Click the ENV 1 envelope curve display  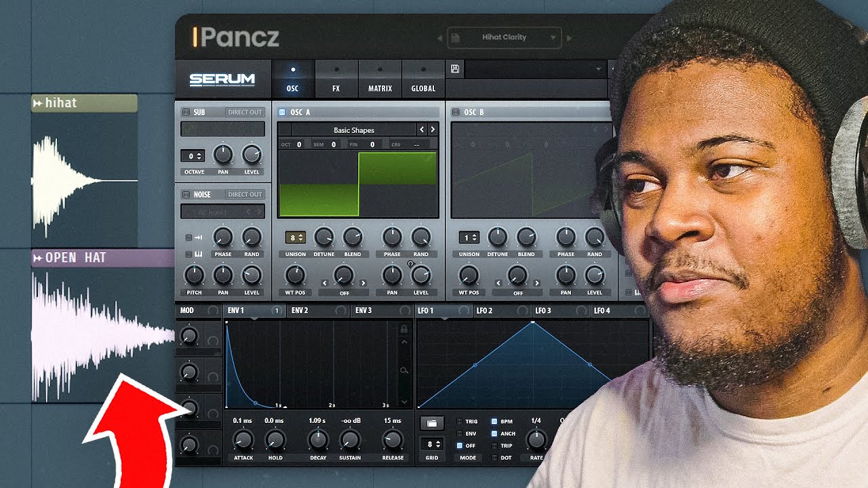[x=311, y=364]
